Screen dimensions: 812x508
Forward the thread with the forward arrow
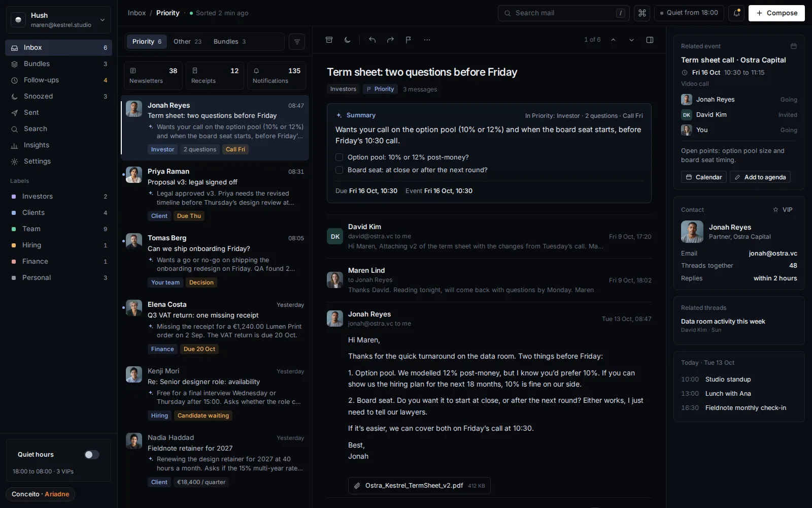[390, 40]
